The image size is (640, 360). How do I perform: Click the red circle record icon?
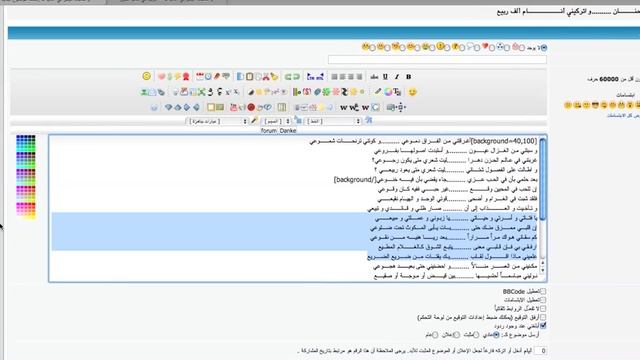[x=251, y=107]
